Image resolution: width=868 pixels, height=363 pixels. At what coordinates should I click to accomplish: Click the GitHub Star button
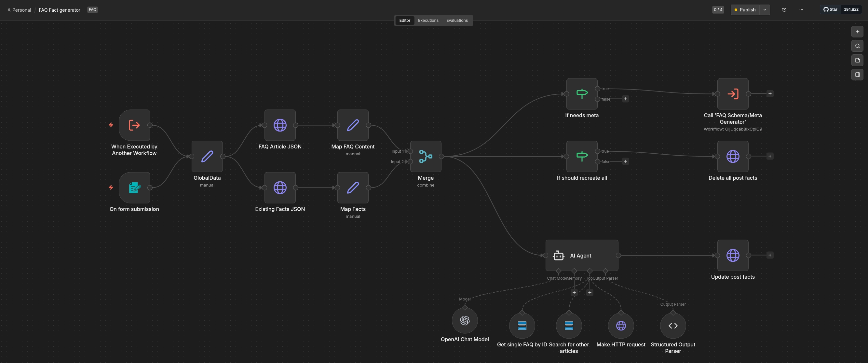pyautogui.click(x=831, y=9)
